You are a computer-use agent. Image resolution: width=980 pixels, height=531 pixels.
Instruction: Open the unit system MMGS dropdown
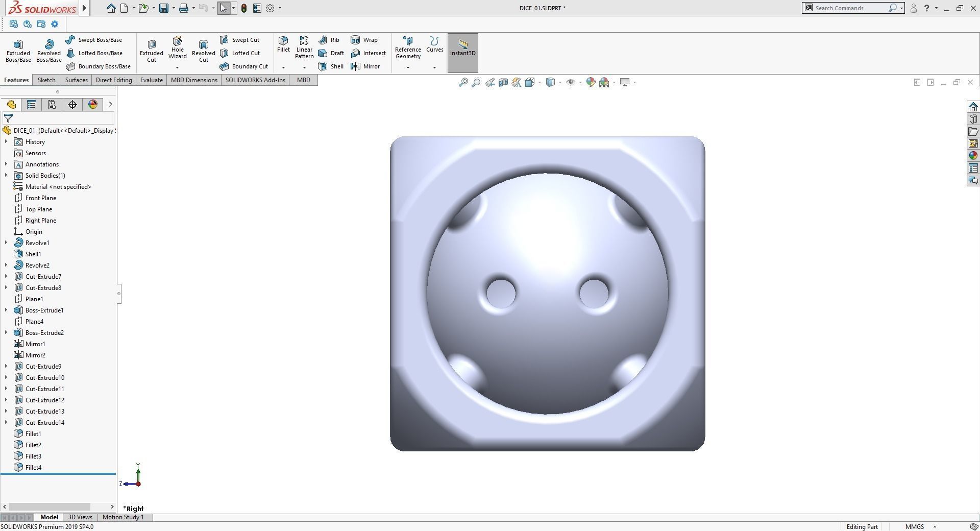click(x=935, y=527)
